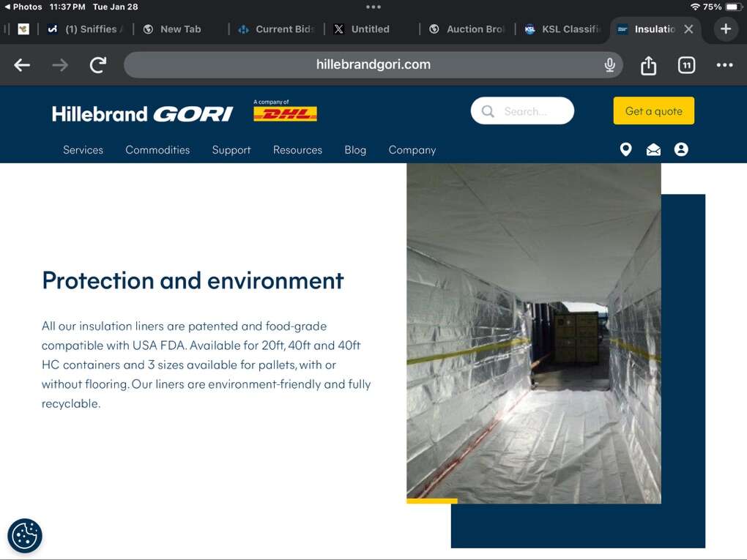Tap the location pin icon
Viewport: 747px width, 560px height.
point(625,149)
